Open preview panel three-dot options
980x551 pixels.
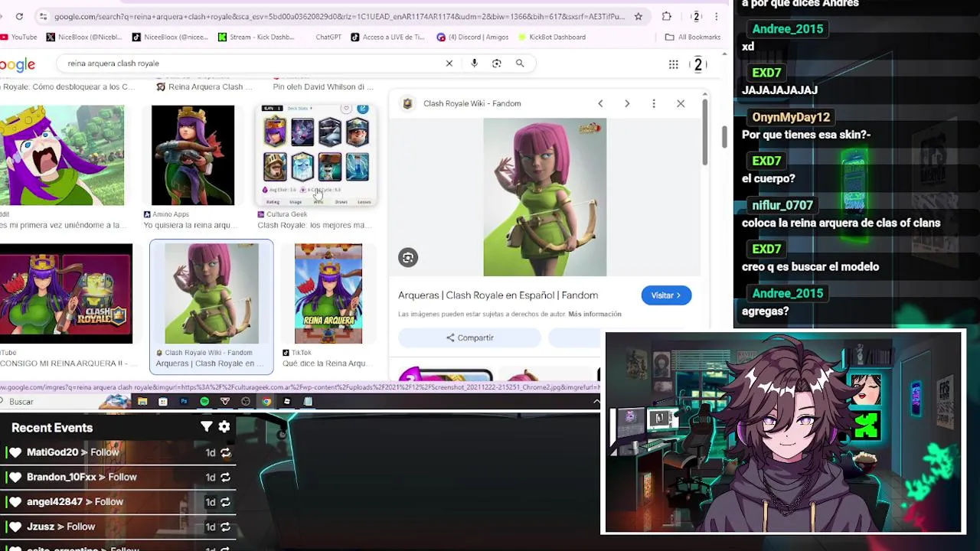coord(654,103)
